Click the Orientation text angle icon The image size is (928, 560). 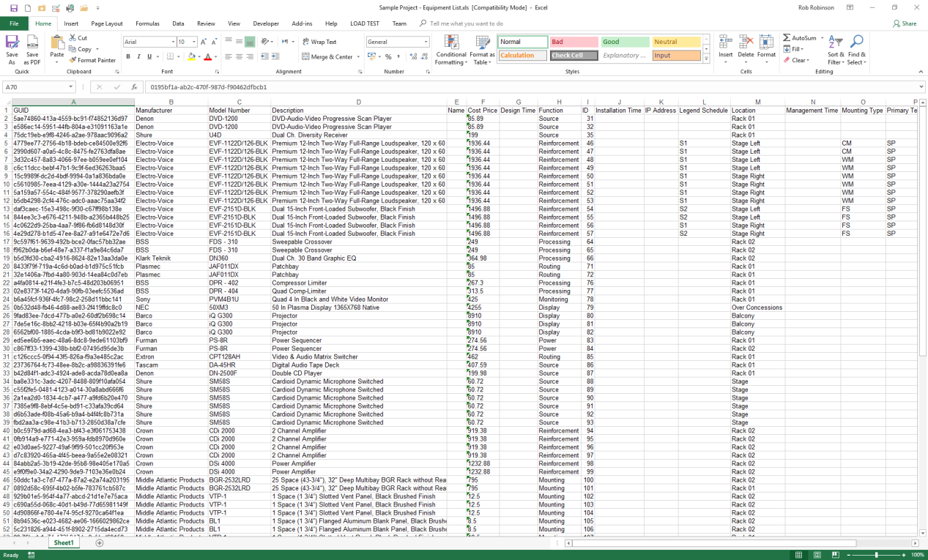[x=266, y=42]
